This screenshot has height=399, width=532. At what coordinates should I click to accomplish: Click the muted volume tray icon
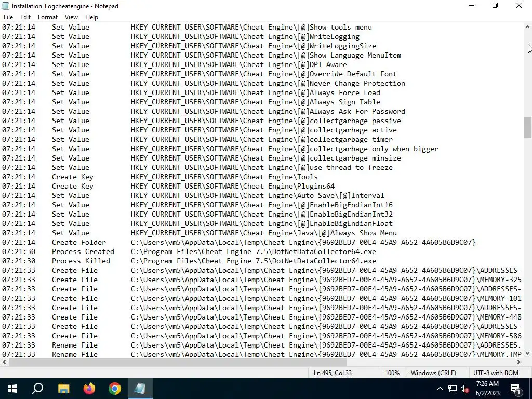click(x=464, y=389)
